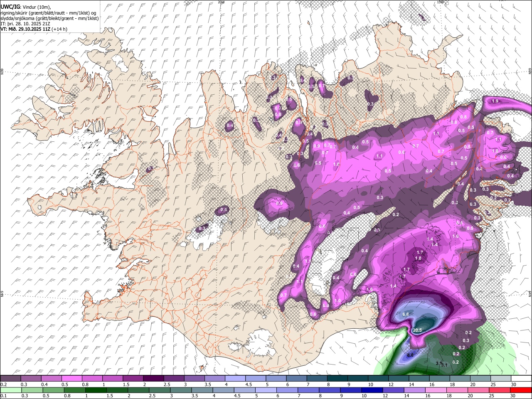Click the 8.8 value in the rain band
Screen dimensions: 532x399
410,355
